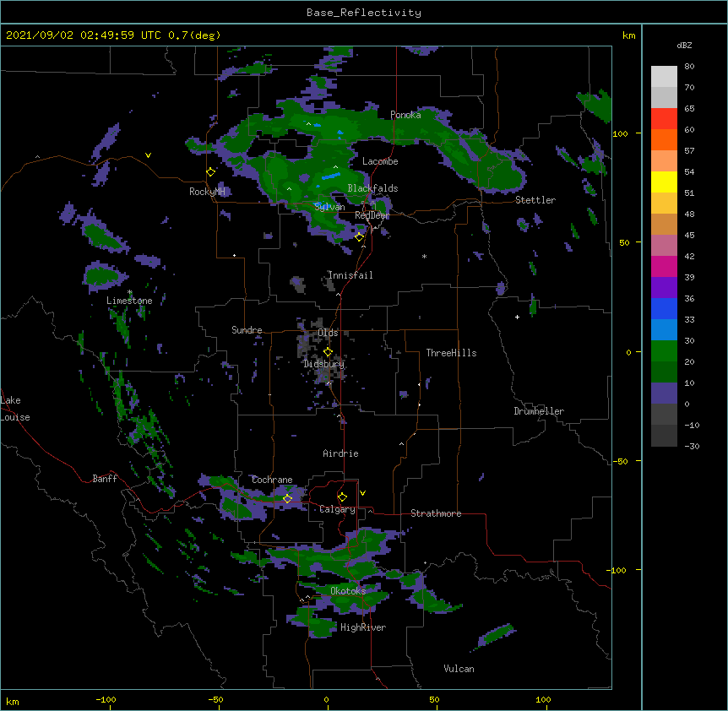
Task: Select the yellow diamond marker above Calgary
Action: tap(342, 497)
